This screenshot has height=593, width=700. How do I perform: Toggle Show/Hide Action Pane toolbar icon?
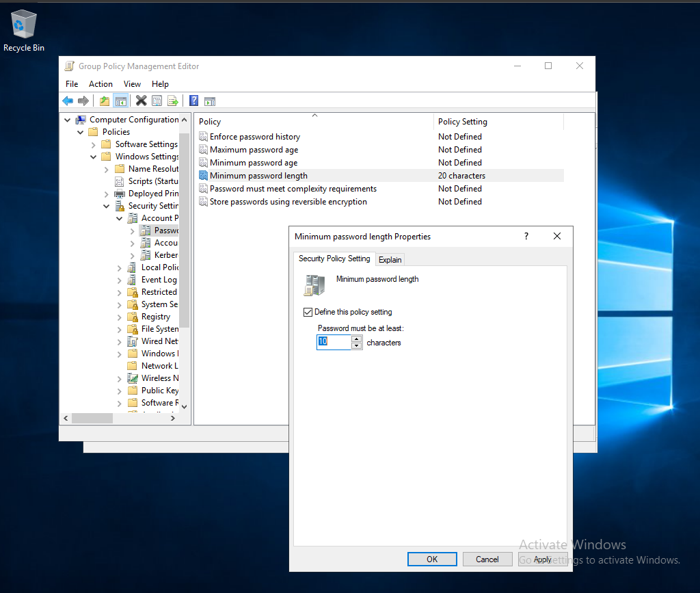tap(210, 101)
